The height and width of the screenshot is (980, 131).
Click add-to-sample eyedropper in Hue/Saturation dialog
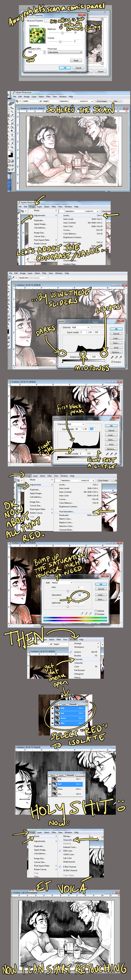pos(86,614)
